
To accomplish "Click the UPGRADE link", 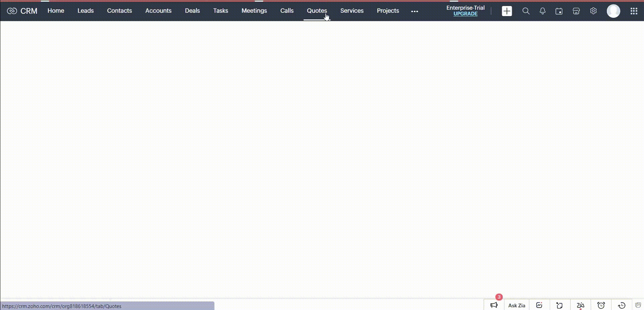I will tap(465, 14).
